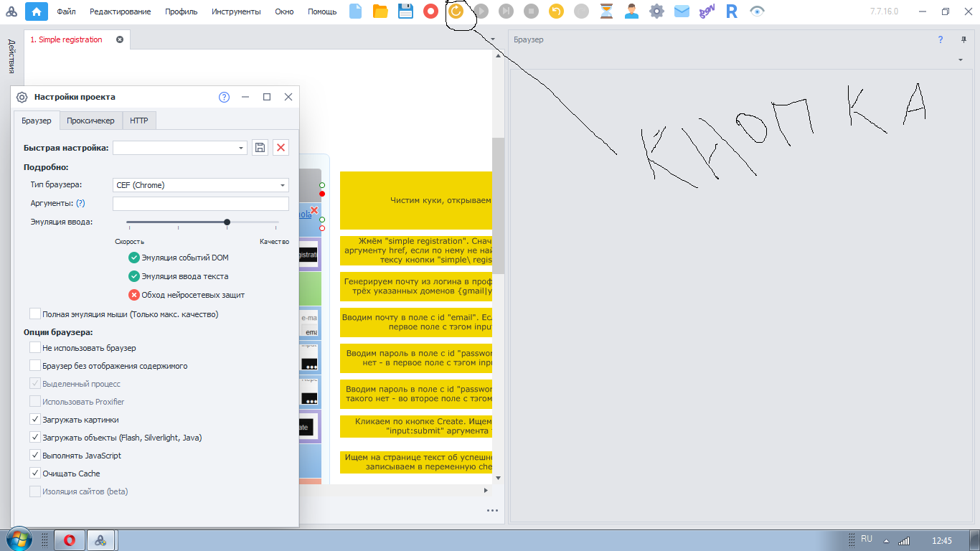Click the red X delete quick setting button
The width and height of the screenshot is (980, 551).
(x=281, y=147)
